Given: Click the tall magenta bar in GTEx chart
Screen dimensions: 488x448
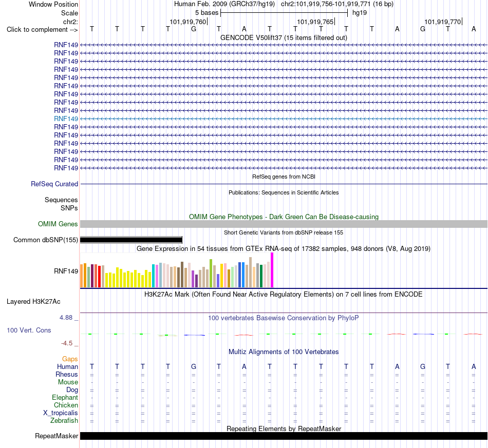Looking at the screenshot, I should [272, 270].
